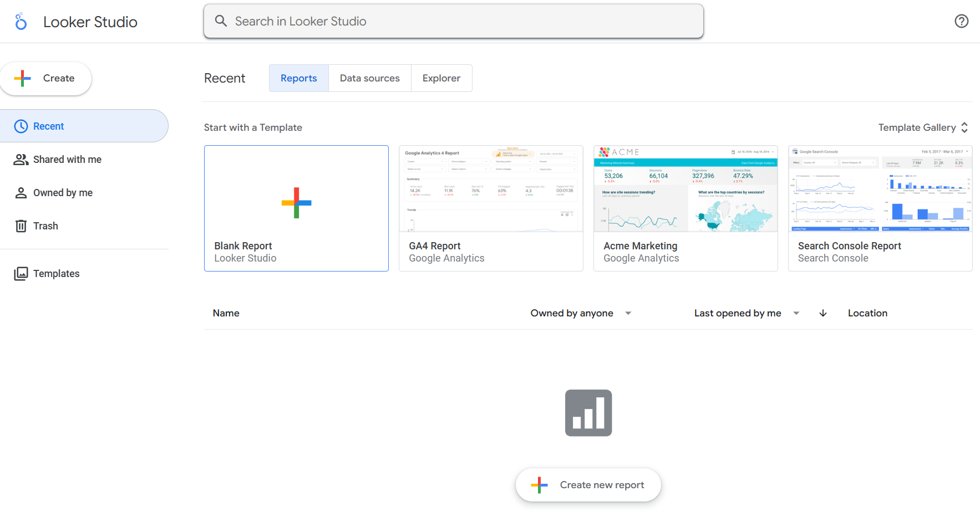Viewport: 980px width, 517px height.
Task: Click the Templates gallery icon in sidebar
Action: [21, 273]
